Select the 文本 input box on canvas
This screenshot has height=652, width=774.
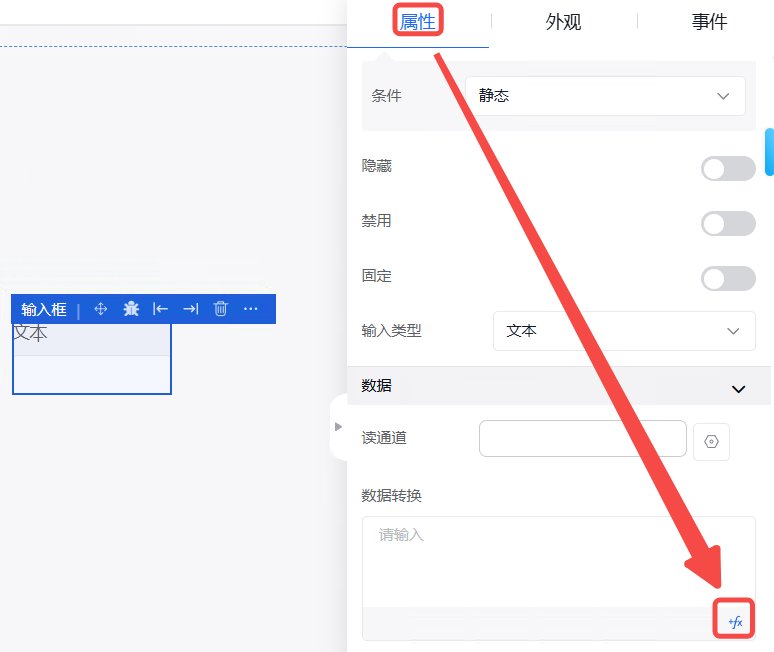[x=92, y=359]
